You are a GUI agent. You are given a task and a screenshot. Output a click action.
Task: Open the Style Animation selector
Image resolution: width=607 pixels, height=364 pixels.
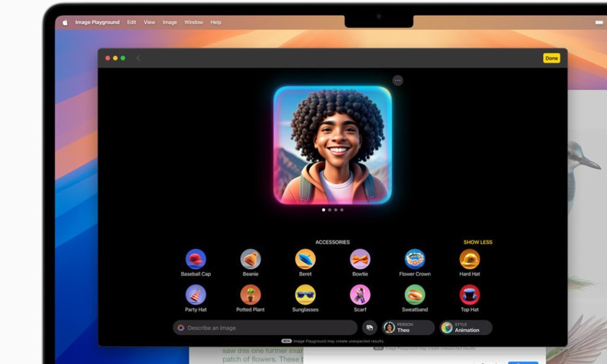click(466, 328)
